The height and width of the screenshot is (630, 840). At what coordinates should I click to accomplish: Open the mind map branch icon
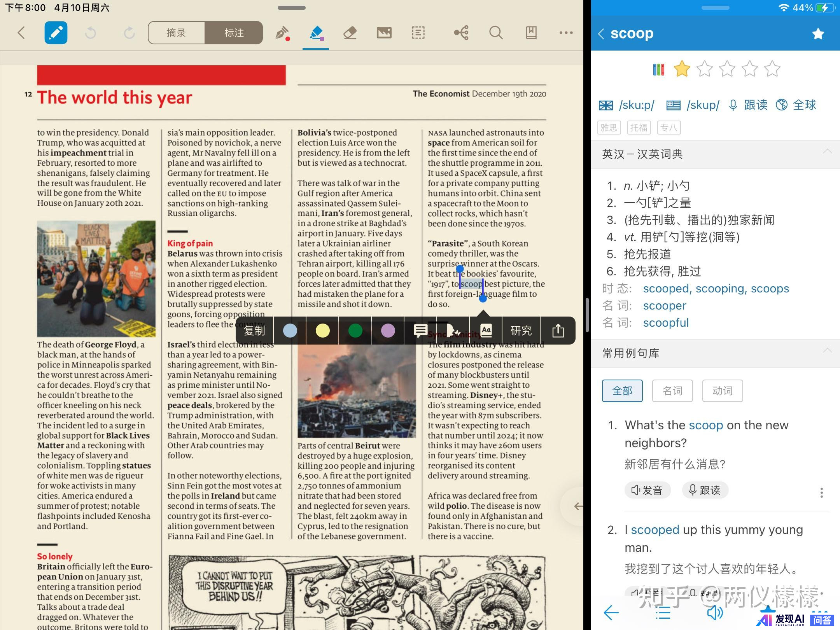461,33
